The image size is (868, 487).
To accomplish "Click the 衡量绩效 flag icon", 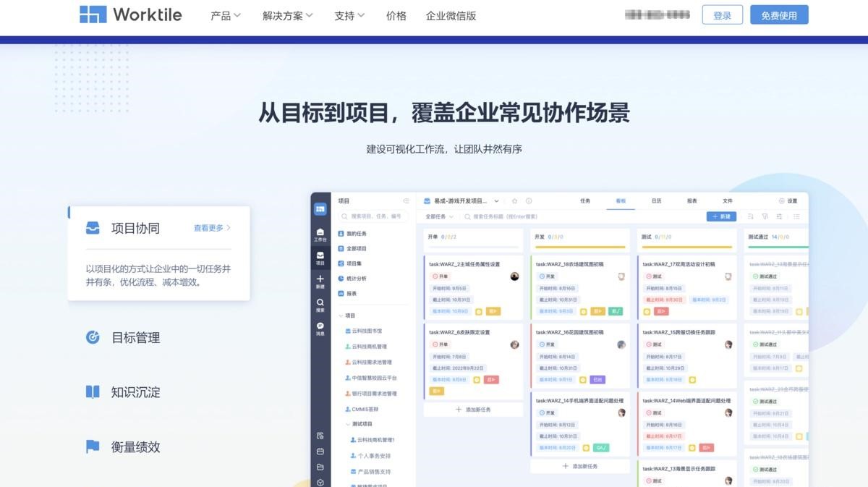I will (x=93, y=447).
